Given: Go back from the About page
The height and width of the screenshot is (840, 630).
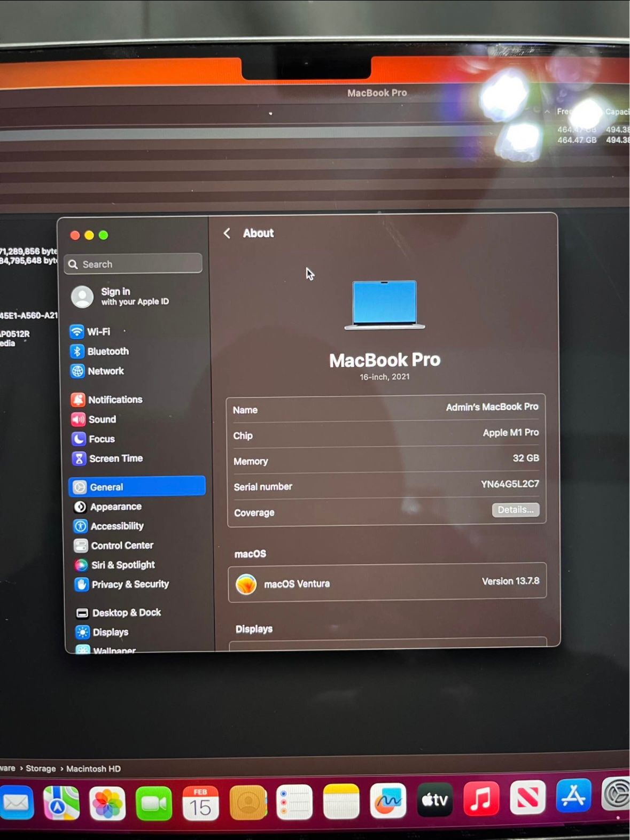Looking at the screenshot, I should click(x=227, y=234).
